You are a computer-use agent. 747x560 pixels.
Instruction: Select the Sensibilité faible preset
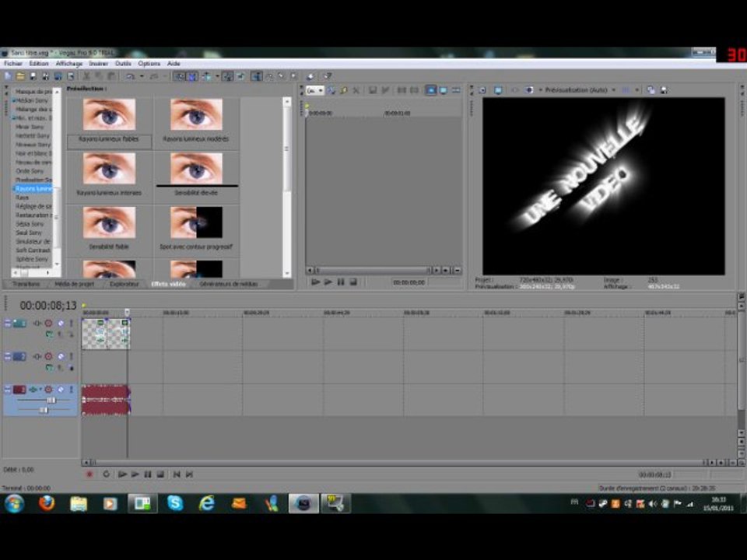(x=109, y=229)
